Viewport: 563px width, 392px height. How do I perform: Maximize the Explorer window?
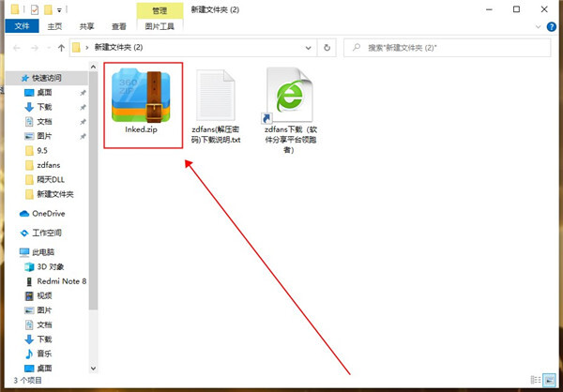[516, 9]
